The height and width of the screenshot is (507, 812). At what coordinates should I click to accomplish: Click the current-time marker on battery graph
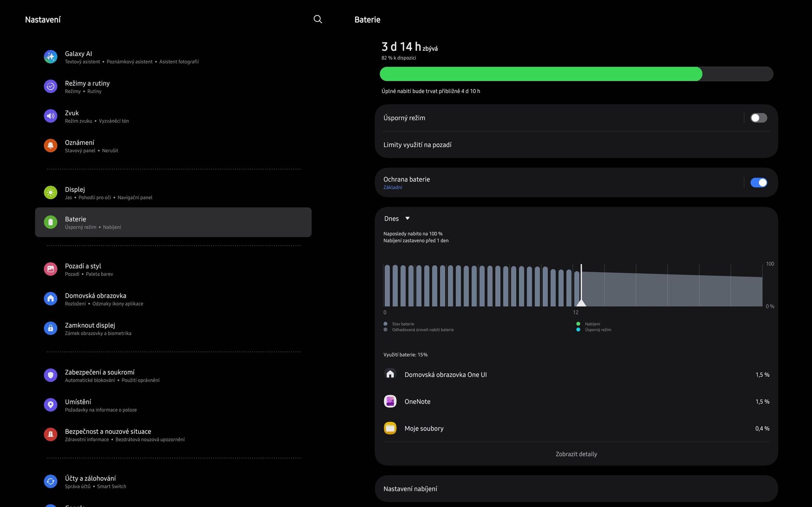click(x=581, y=302)
